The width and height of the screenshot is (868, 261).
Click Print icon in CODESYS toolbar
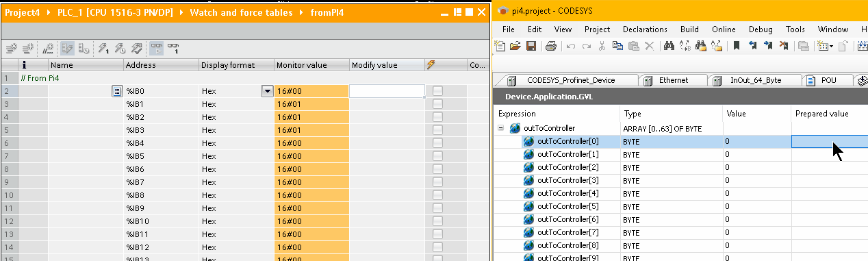551,47
